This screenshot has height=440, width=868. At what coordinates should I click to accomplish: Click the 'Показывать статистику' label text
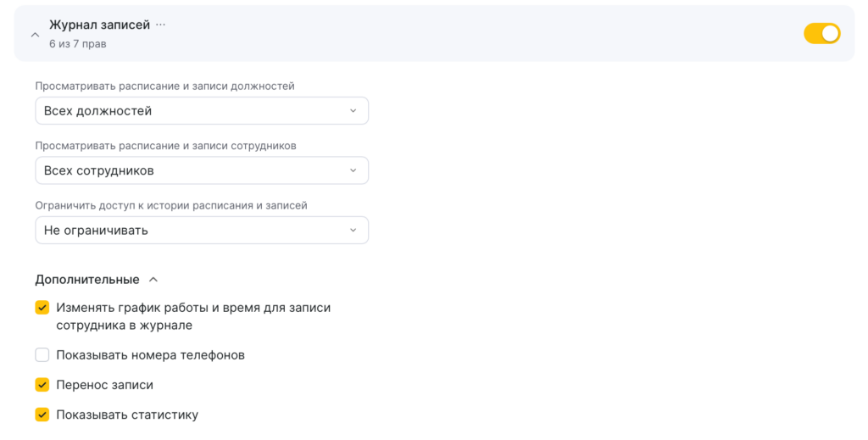[127, 415]
